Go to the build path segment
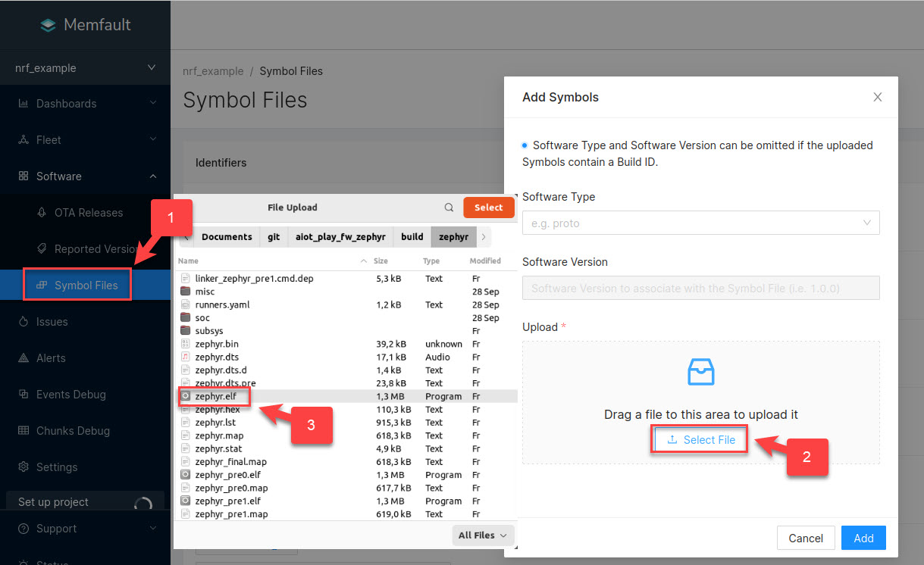924x565 pixels. pyautogui.click(x=412, y=237)
